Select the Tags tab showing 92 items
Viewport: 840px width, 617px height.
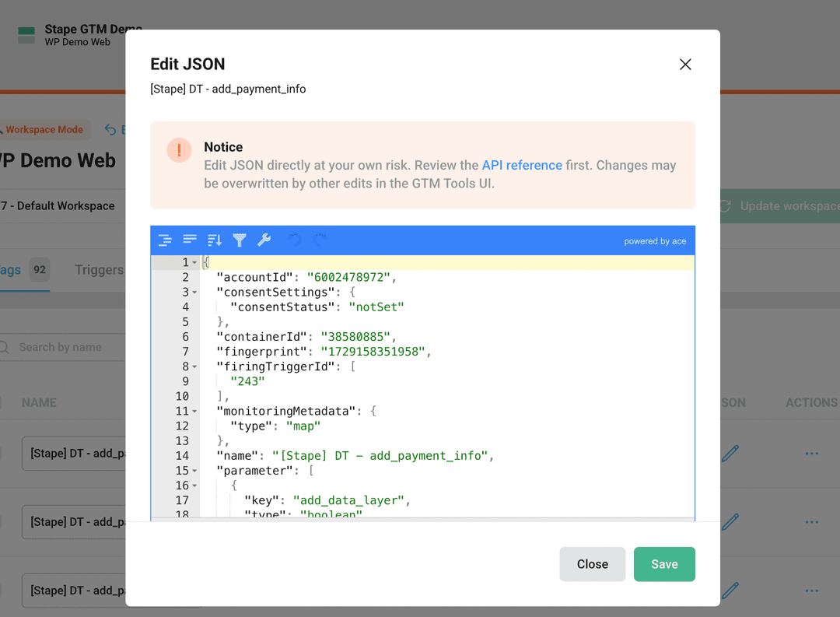click(23, 269)
